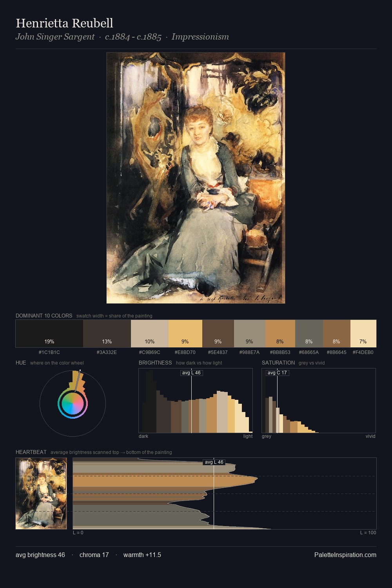Select the #BB8B53 ochre swatch
Viewport: 392px width, 588px height.
pos(280,334)
